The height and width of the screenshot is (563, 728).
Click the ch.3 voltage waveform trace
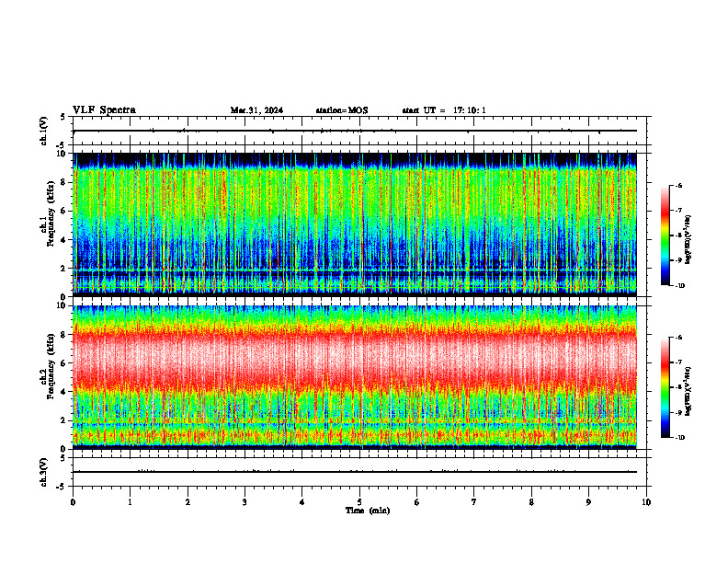pos(355,472)
